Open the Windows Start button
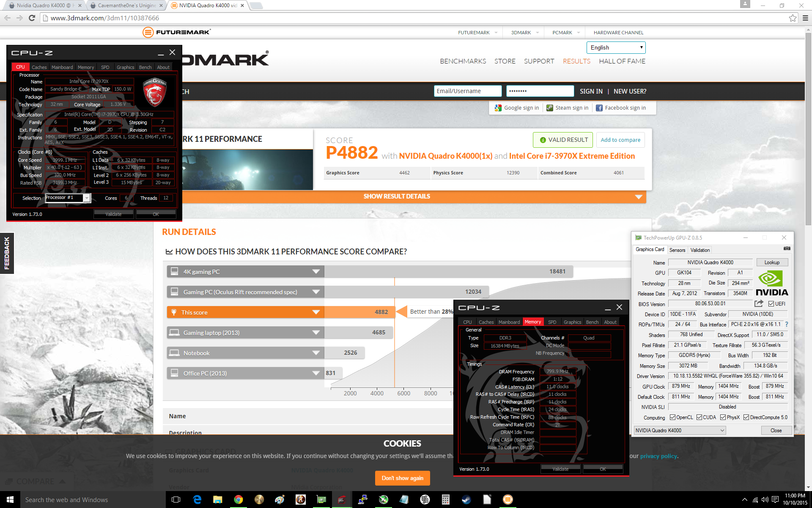This screenshot has width=812, height=508. tap(10, 500)
